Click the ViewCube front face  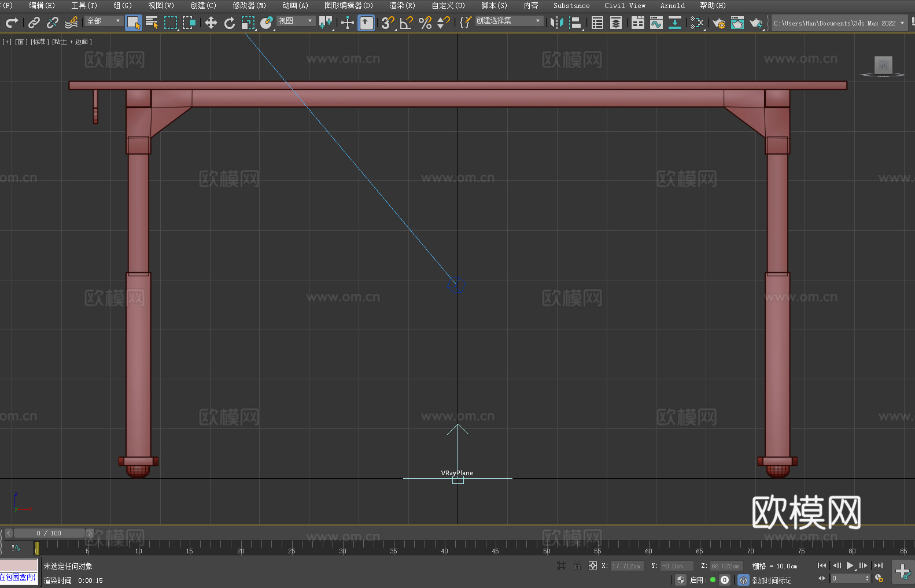tap(883, 64)
